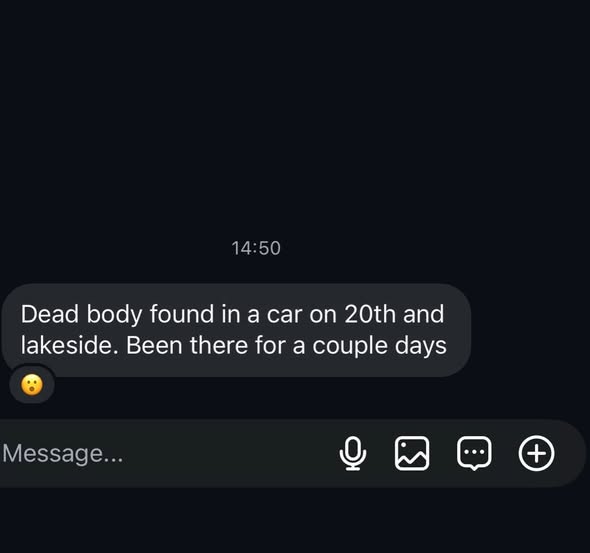
Task: View who reacted with the shocked emoji
Action: 32,384
